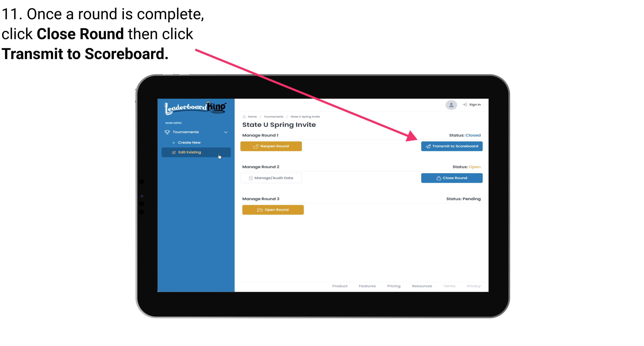Click the Pricing footer link
Image resolution: width=644 pixels, height=346 pixels.
[x=394, y=286]
